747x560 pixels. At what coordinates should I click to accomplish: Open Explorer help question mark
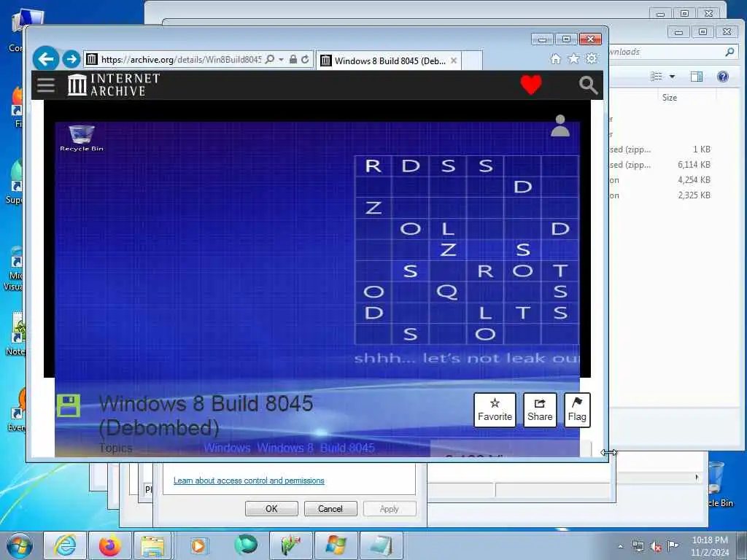pos(723,76)
